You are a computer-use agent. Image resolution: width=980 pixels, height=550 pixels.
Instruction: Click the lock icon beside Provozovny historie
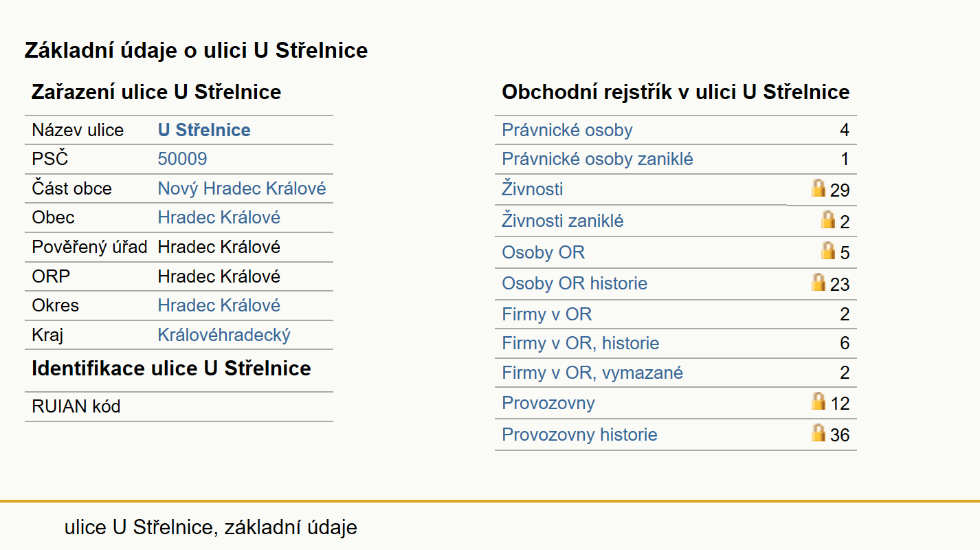pyautogui.click(x=818, y=432)
